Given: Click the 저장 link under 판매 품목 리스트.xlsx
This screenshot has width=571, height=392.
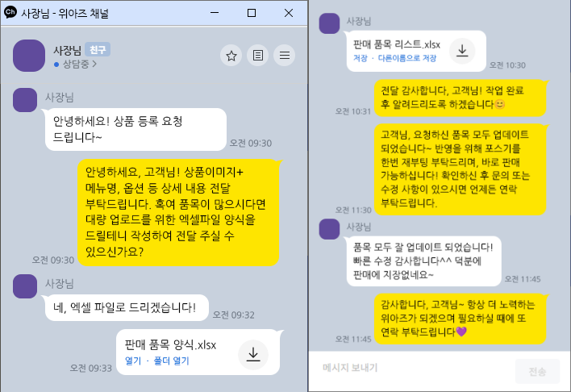Looking at the screenshot, I should click(x=361, y=58).
